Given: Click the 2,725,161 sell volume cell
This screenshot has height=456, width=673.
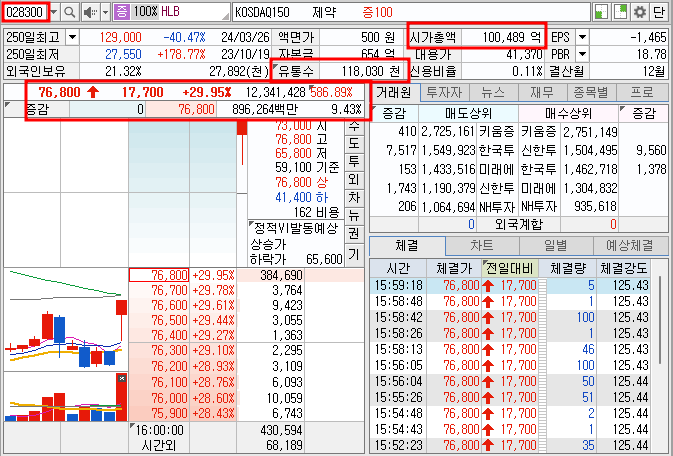Looking at the screenshot, I should 448,132.
